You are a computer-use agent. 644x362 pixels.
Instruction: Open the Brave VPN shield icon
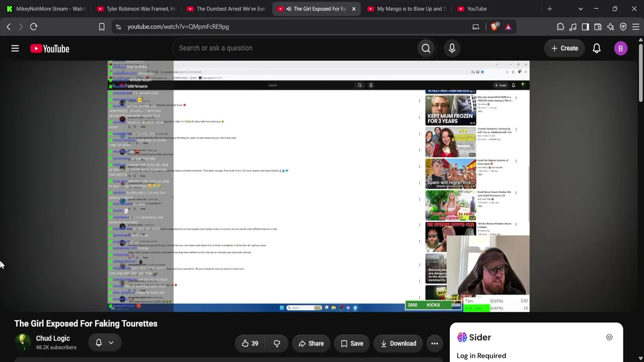[623, 27]
